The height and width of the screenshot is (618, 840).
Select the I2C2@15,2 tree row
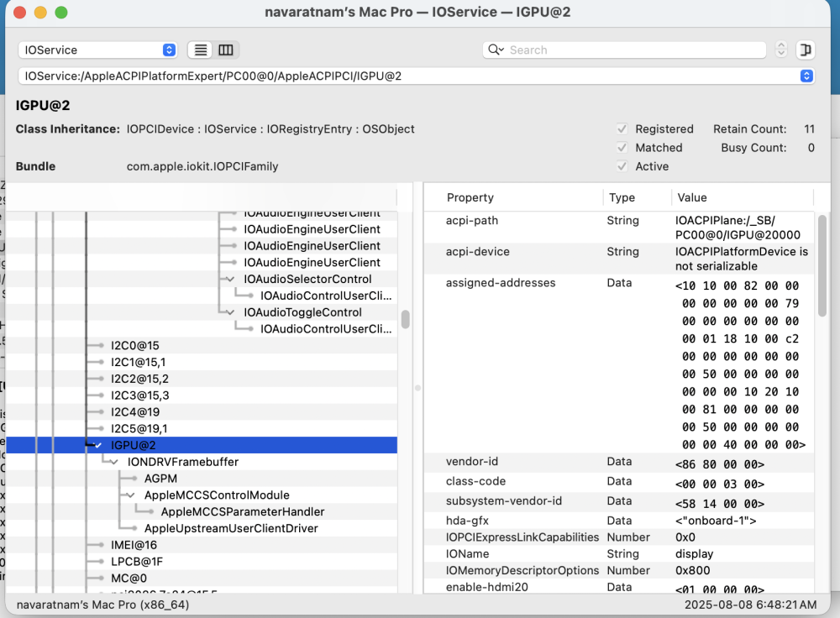202,379
